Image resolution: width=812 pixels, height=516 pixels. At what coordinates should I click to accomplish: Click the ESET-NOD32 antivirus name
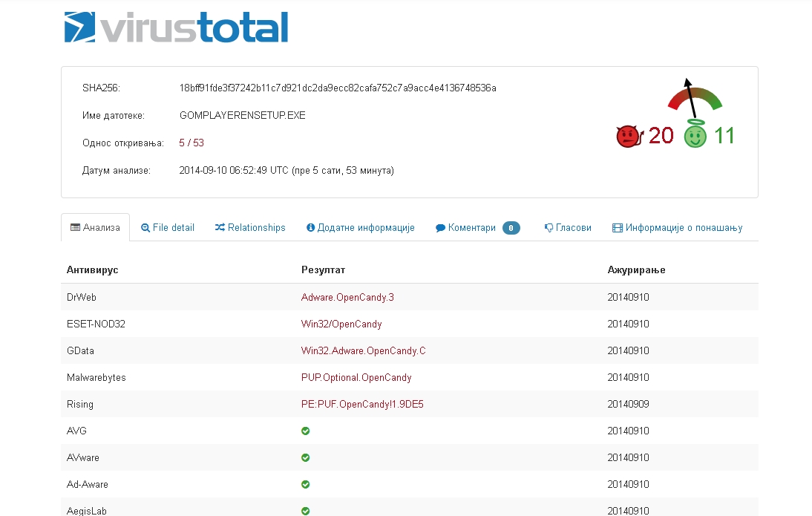tap(96, 324)
